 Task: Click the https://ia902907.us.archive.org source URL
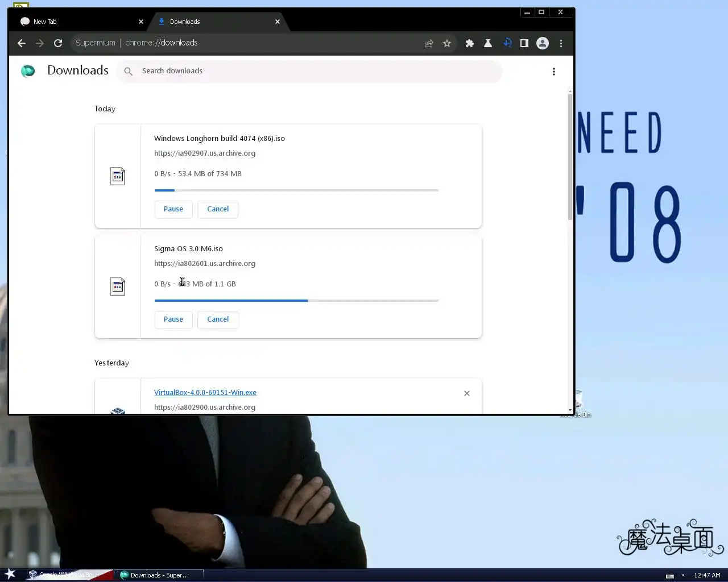coord(205,153)
